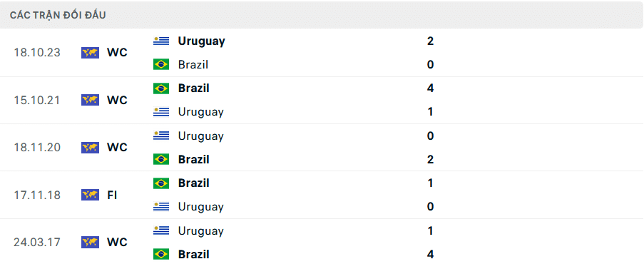The width and height of the screenshot is (644, 264).
Task: Select the WC competition label for 18.11.20
Action: pos(118,147)
